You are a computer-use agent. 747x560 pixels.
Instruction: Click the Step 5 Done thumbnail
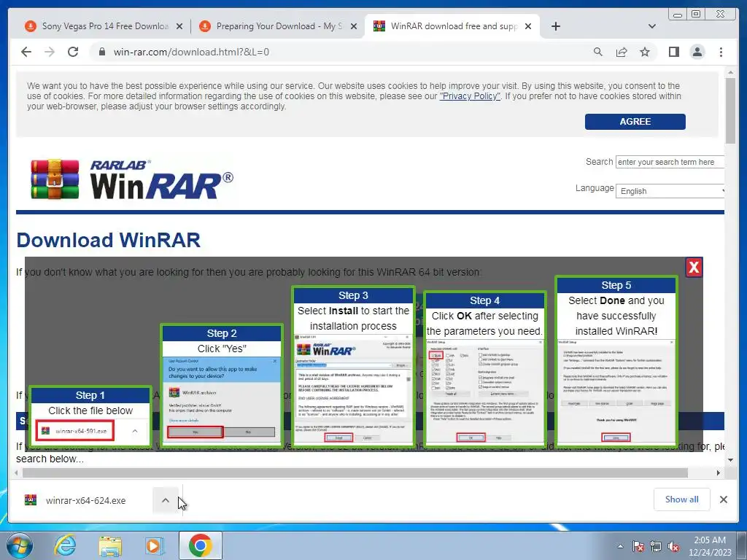click(x=616, y=360)
